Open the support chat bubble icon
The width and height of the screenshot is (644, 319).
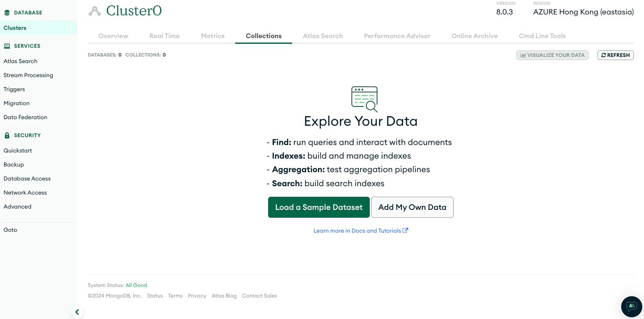click(x=632, y=306)
